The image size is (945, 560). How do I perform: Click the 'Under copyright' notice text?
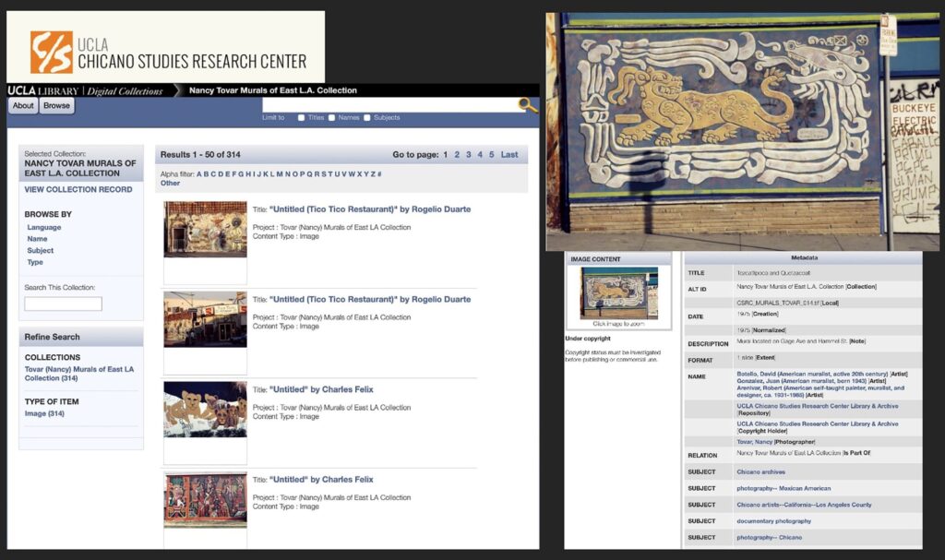[x=588, y=339]
